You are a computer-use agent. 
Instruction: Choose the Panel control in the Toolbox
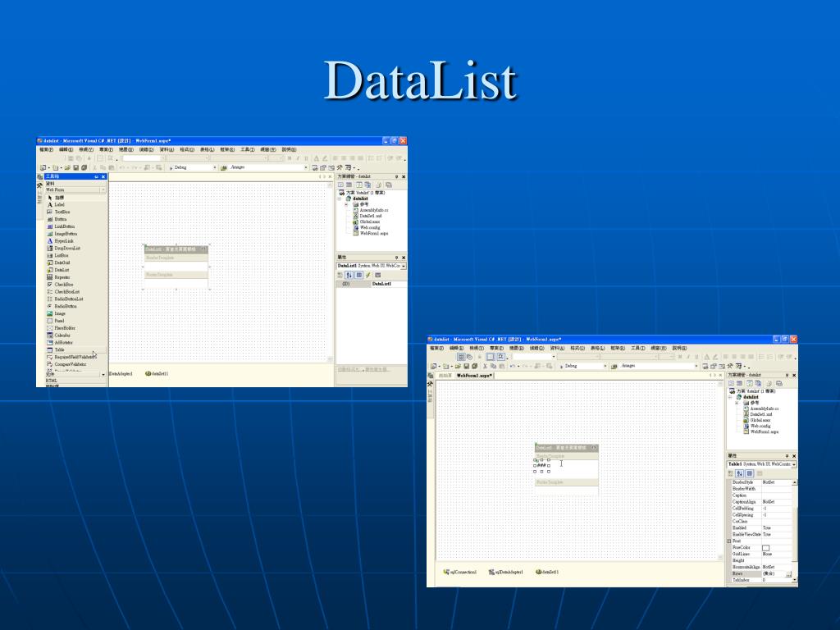(55, 321)
